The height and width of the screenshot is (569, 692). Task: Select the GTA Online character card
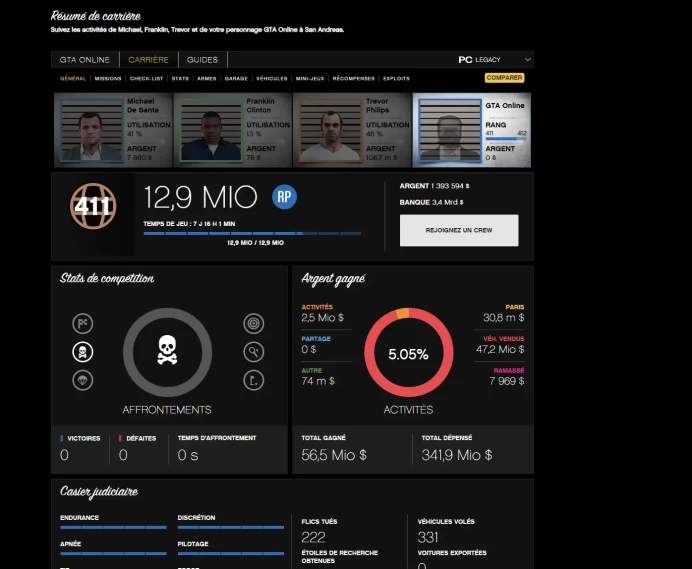pyautogui.click(x=472, y=130)
